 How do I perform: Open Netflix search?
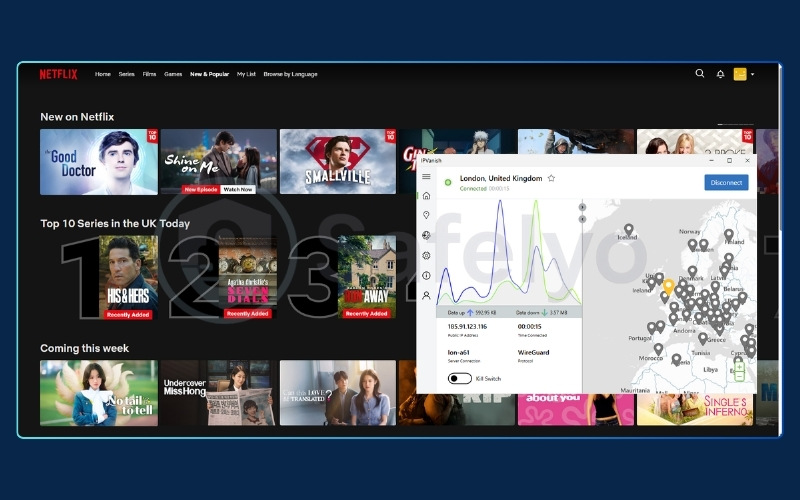(x=699, y=73)
